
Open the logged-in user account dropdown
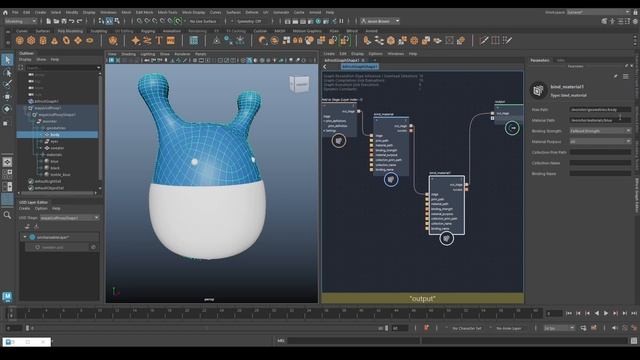click(x=380, y=21)
